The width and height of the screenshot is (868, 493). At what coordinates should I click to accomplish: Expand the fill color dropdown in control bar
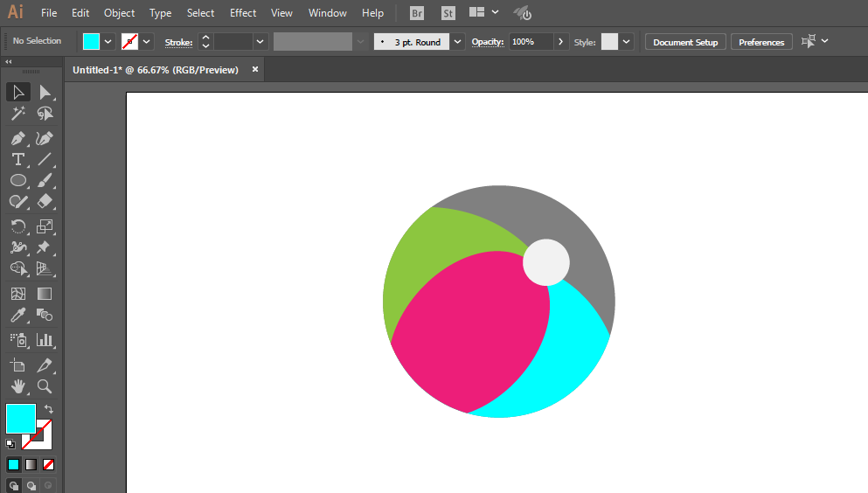click(x=108, y=41)
